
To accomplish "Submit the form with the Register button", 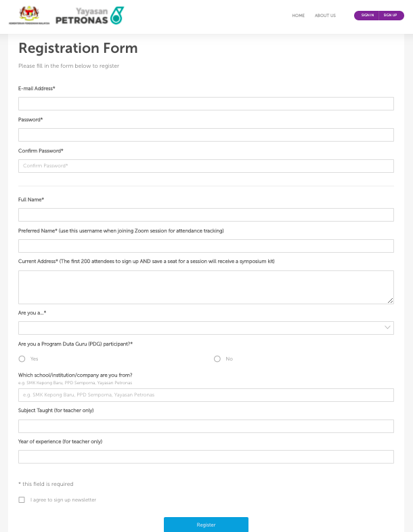I will [206, 525].
